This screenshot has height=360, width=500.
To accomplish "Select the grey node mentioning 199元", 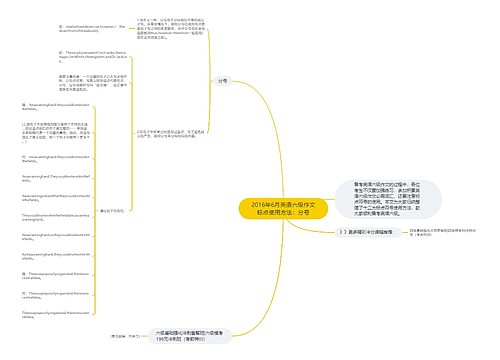I will tap(190, 336).
